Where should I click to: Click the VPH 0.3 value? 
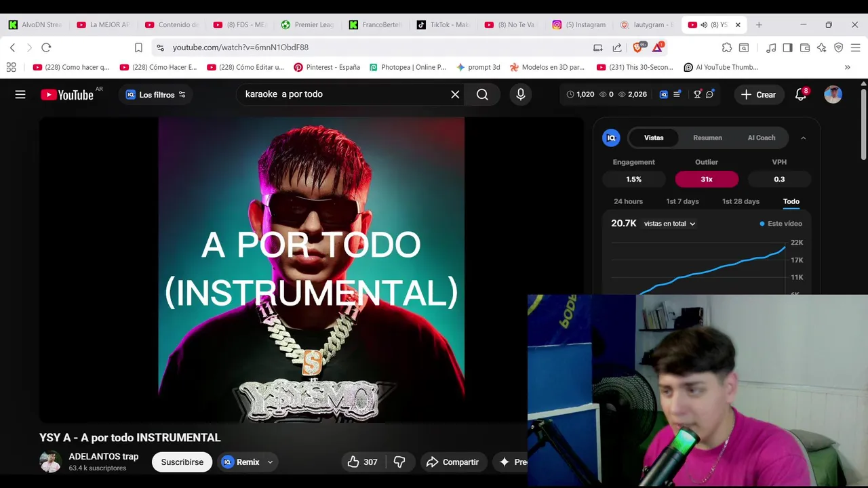[779, 179]
